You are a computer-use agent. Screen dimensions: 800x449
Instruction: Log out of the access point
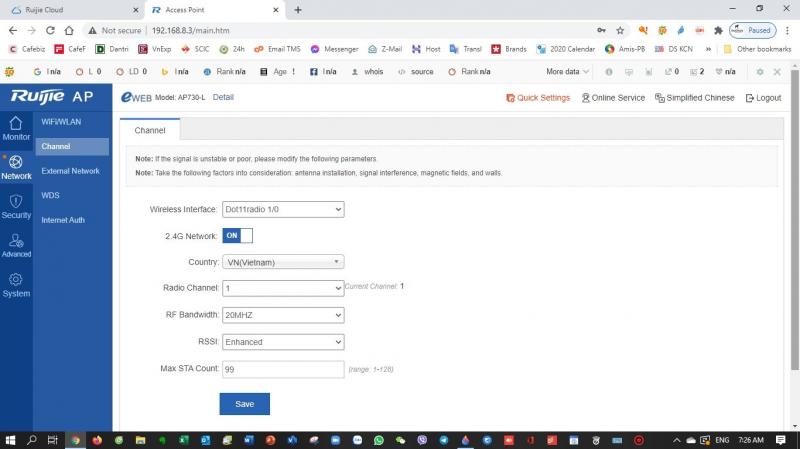click(763, 98)
